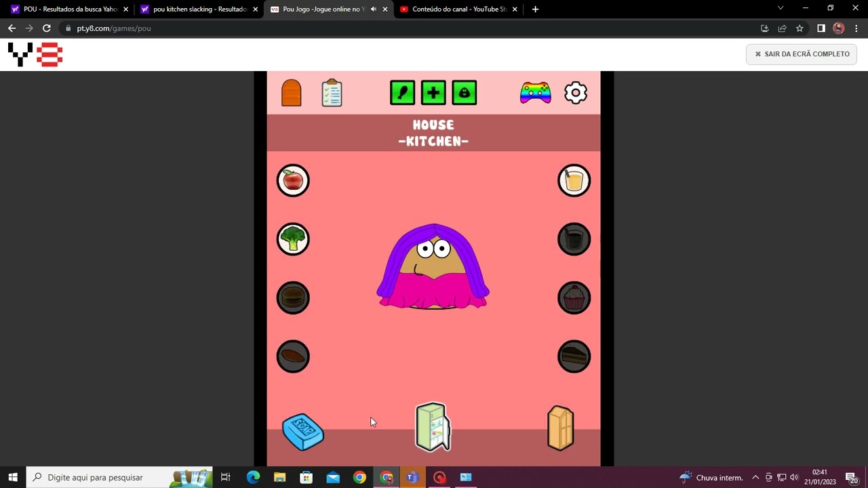Tap the Pou character
Image resolution: width=868 pixels, height=488 pixels.
(x=433, y=267)
